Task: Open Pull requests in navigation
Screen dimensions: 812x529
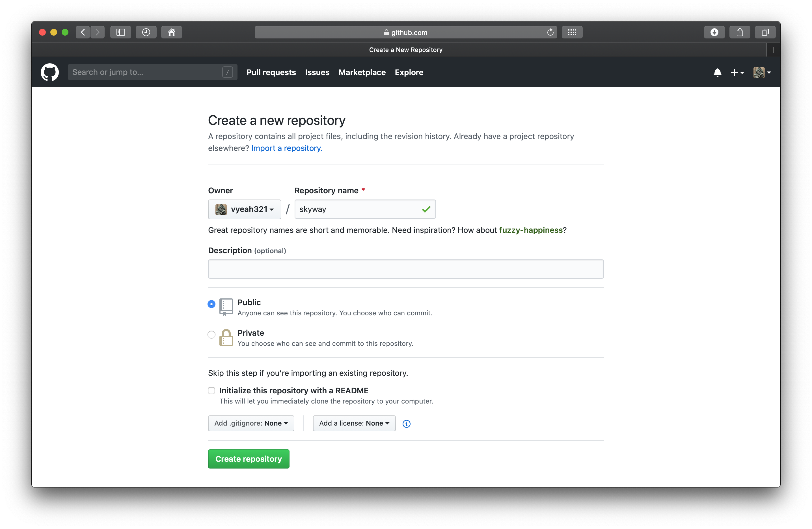Action: (x=271, y=72)
